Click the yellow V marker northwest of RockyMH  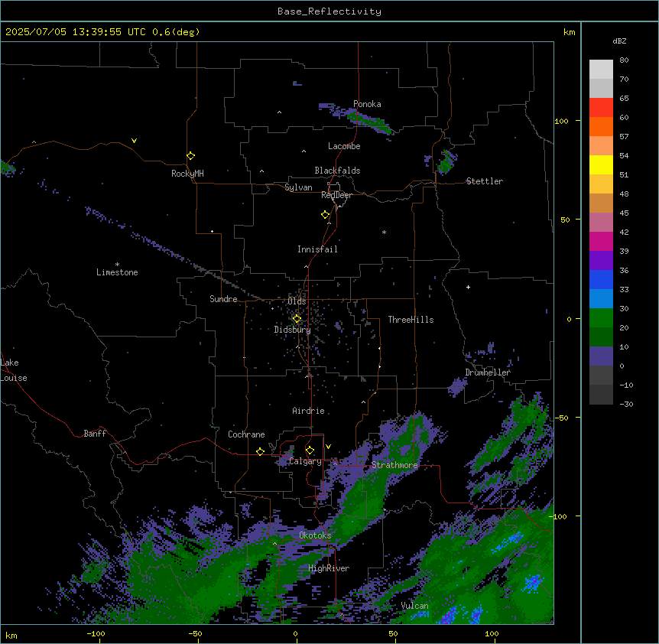[x=134, y=141]
